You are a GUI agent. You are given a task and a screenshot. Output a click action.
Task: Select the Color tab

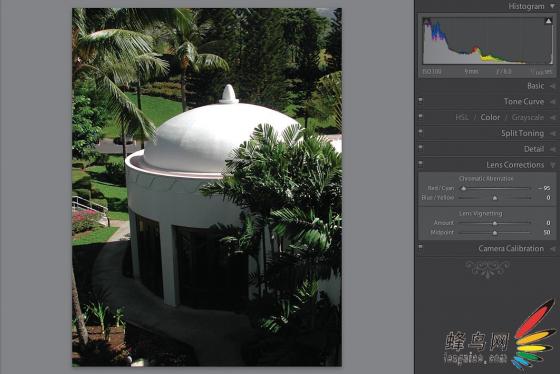click(x=490, y=117)
